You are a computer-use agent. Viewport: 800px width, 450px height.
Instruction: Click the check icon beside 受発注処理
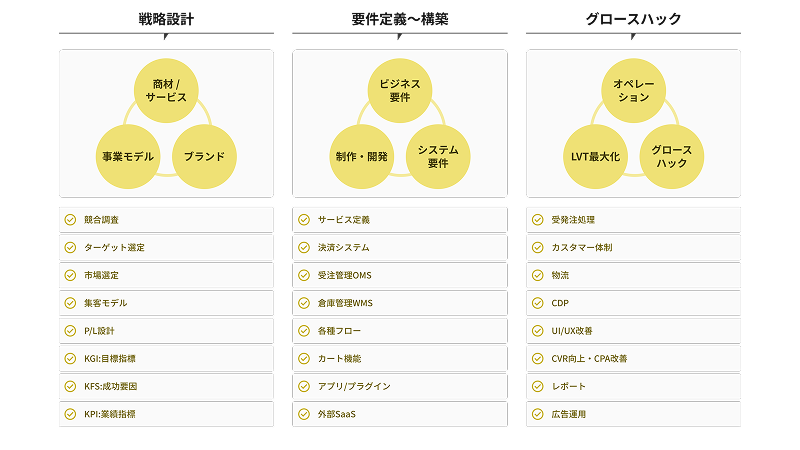click(x=537, y=219)
